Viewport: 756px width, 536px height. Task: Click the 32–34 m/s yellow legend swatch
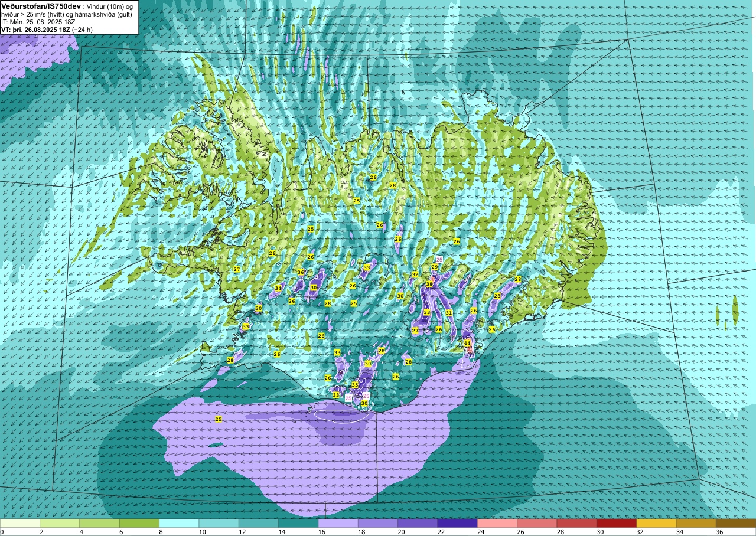click(656, 523)
